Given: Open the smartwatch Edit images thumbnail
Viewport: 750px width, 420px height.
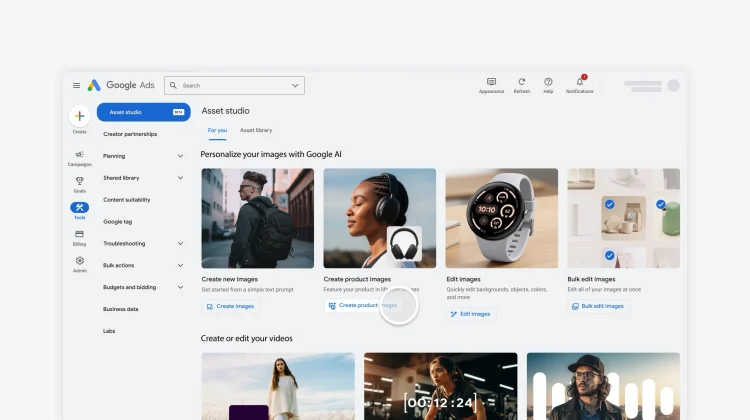Looking at the screenshot, I should (x=501, y=217).
